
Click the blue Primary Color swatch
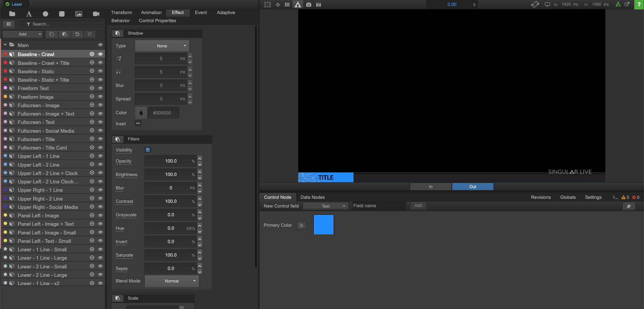pos(323,225)
